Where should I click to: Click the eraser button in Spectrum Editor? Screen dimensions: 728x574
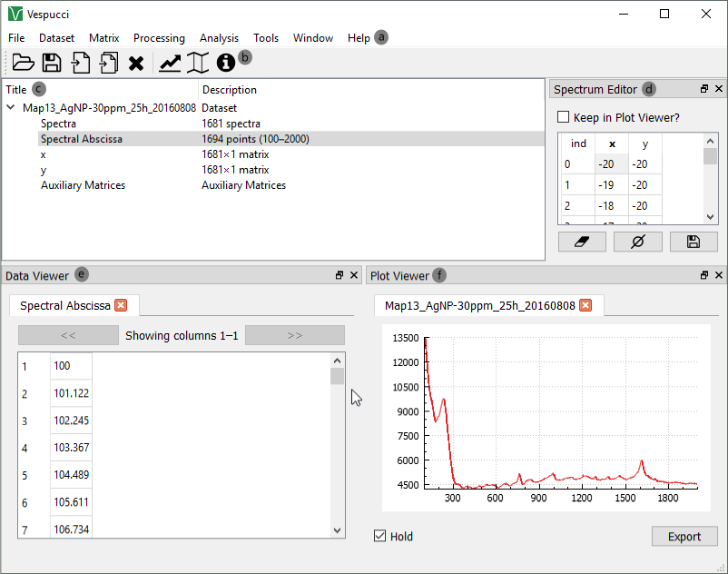tap(582, 242)
